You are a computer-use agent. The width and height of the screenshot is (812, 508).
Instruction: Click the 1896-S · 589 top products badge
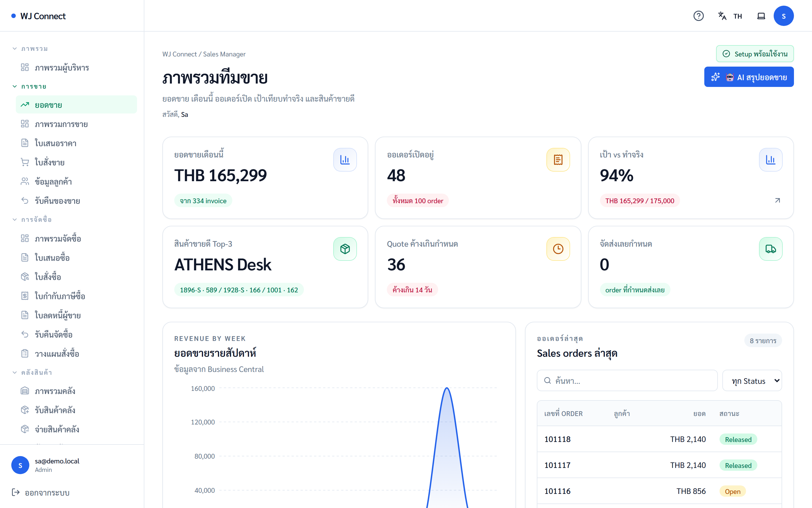[239, 290]
